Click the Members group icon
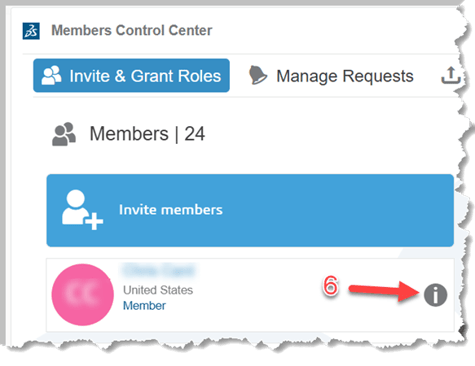Image resolution: width=475 pixels, height=366 pixels. click(x=64, y=134)
